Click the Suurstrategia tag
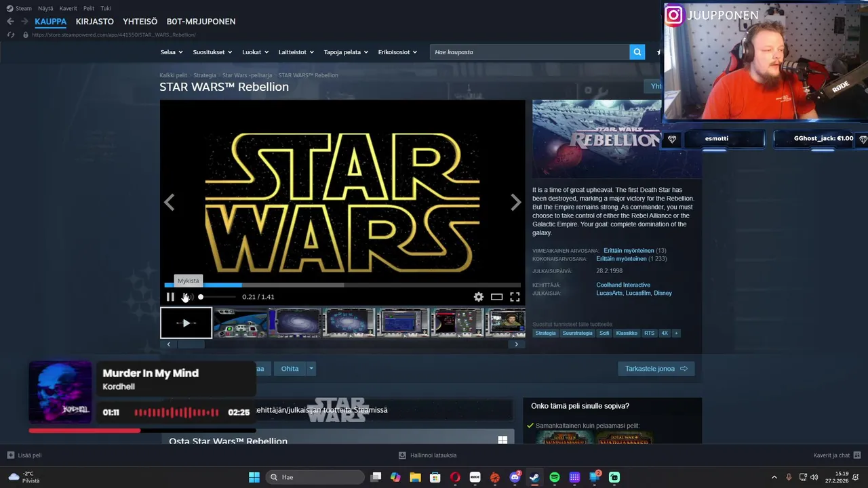This screenshot has width=868, height=488. [x=578, y=333]
